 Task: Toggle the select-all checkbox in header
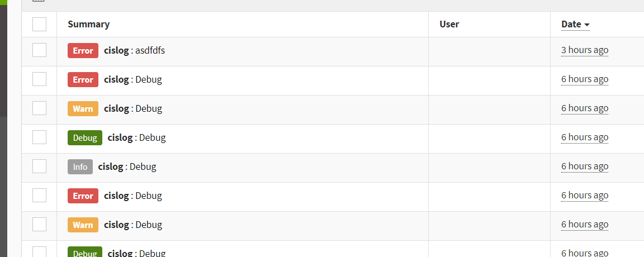[x=40, y=24]
